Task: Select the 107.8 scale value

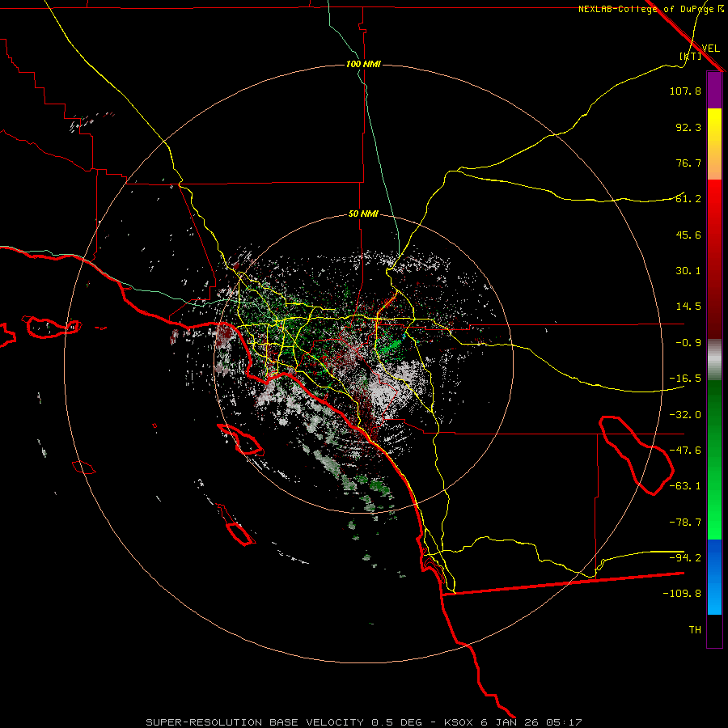Action: pyautogui.click(x=685, y=91)
